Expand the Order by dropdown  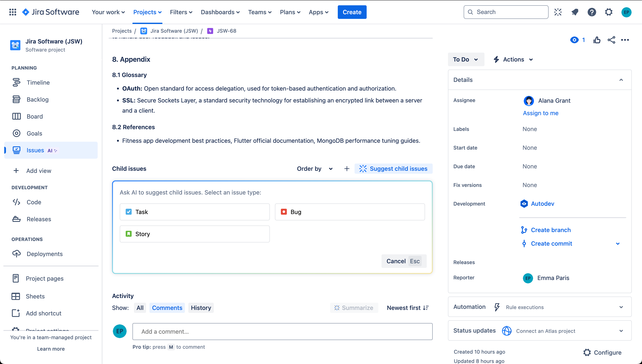tap(315, 169)
